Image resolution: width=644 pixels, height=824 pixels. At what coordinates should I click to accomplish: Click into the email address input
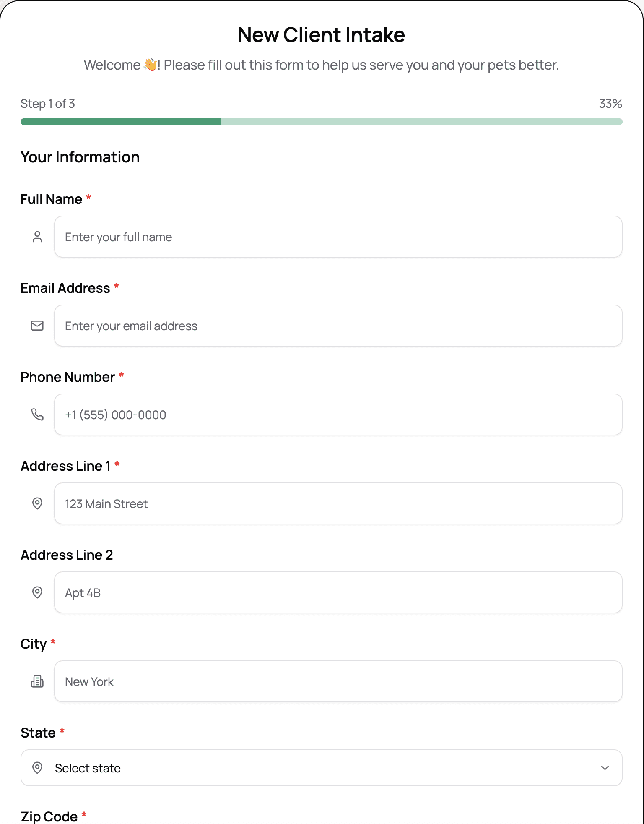tap(338, 326)
